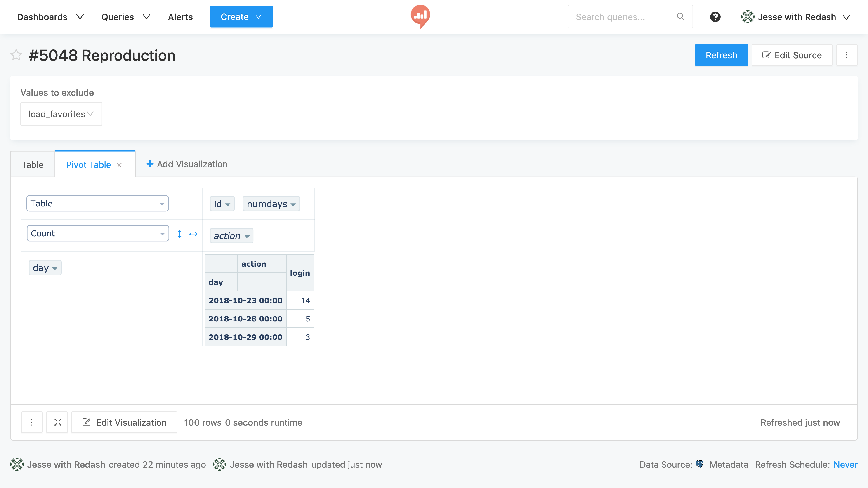Click the favorite star next to query title
This screenshot has width=868, height=488.
point(16,55)
